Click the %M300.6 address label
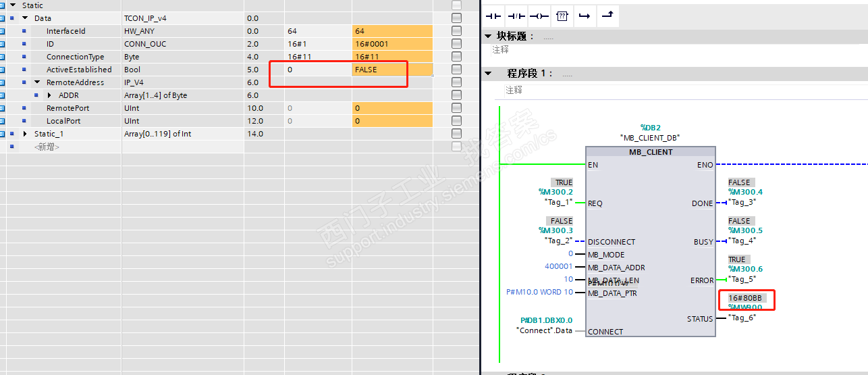The height and width of the screenshot is (375, 868). click(x=745, y=269)
